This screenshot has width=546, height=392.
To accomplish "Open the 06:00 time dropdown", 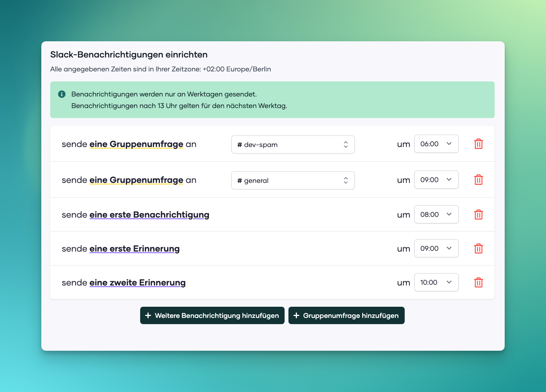I will (x=436, y=144).
